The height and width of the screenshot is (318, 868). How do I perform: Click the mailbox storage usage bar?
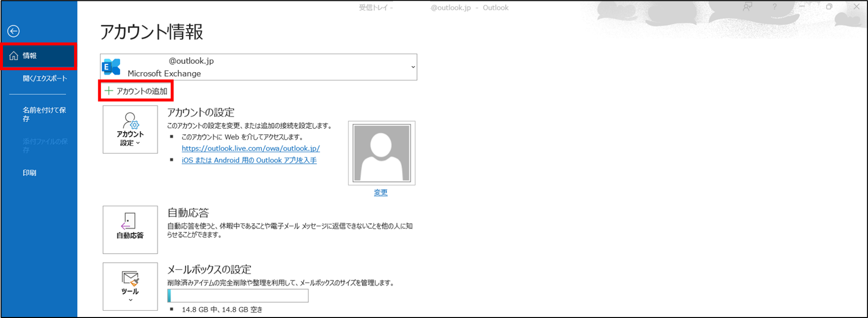click(238, 295)
